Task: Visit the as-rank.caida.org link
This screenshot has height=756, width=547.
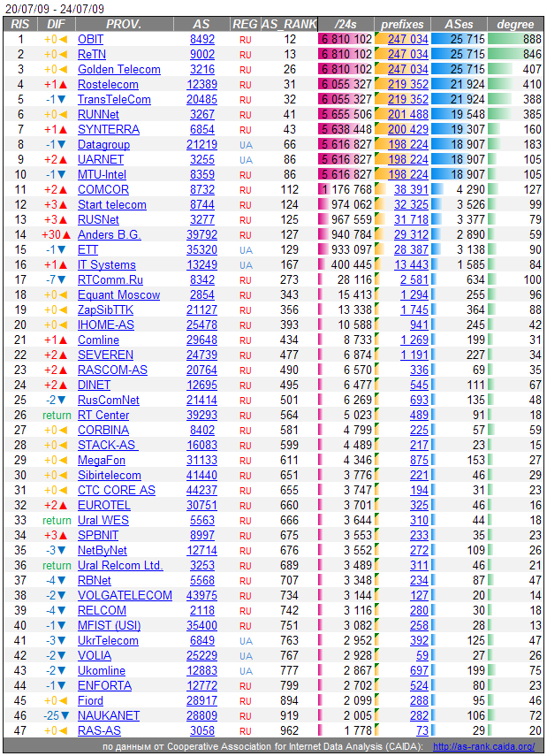Action: tap(483, 747)
